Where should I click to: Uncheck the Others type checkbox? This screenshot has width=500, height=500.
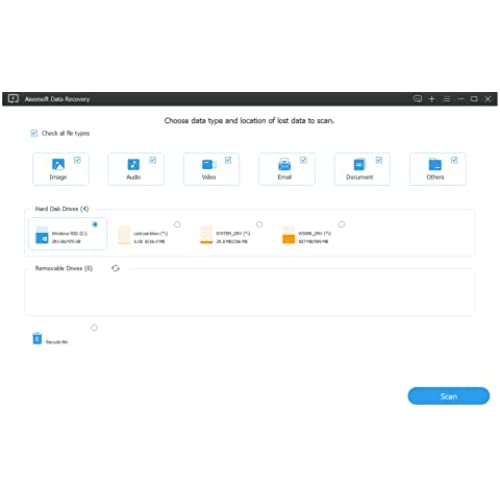pos(454,160)
